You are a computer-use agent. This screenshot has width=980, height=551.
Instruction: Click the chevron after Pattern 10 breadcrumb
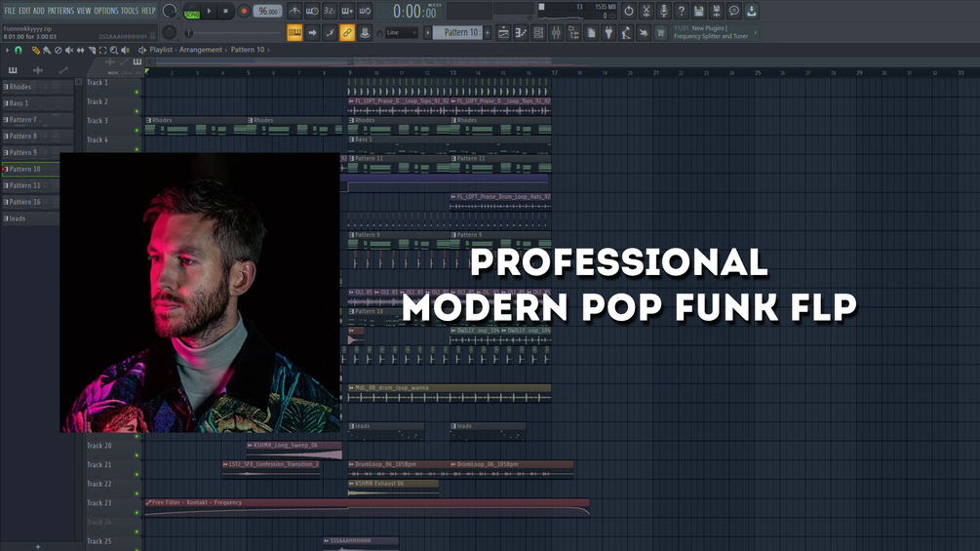tap(269, 50)
